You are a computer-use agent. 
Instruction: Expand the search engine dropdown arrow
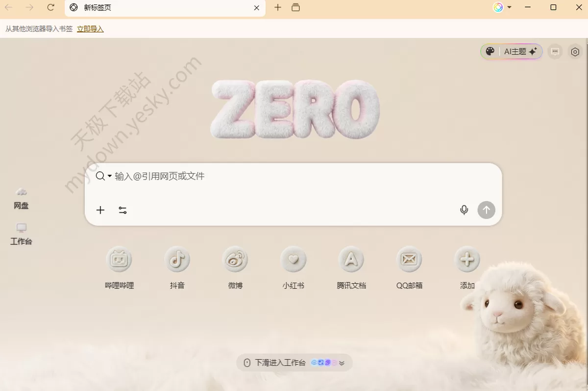[110, 176]
